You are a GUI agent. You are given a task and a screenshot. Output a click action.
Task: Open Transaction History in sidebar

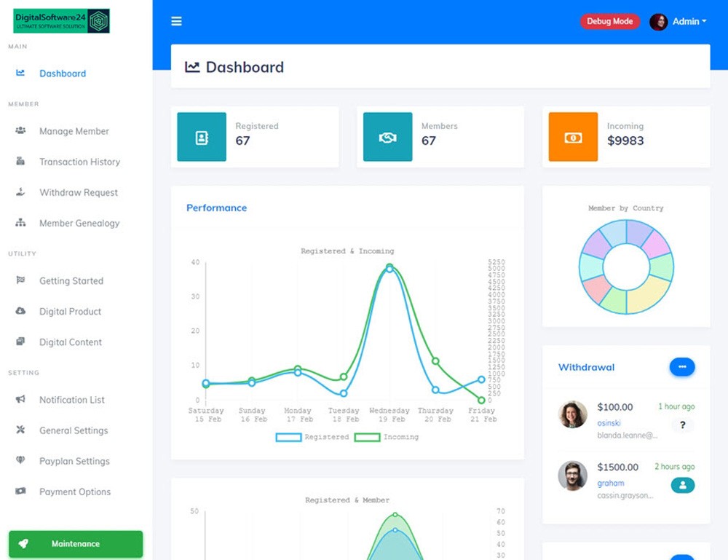click(x=79, y=162)
